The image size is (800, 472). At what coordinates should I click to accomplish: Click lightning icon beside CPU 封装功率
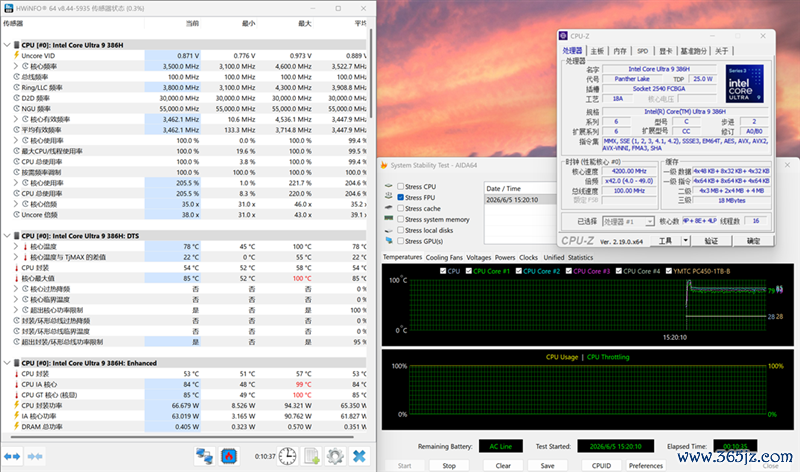[16, 405]
